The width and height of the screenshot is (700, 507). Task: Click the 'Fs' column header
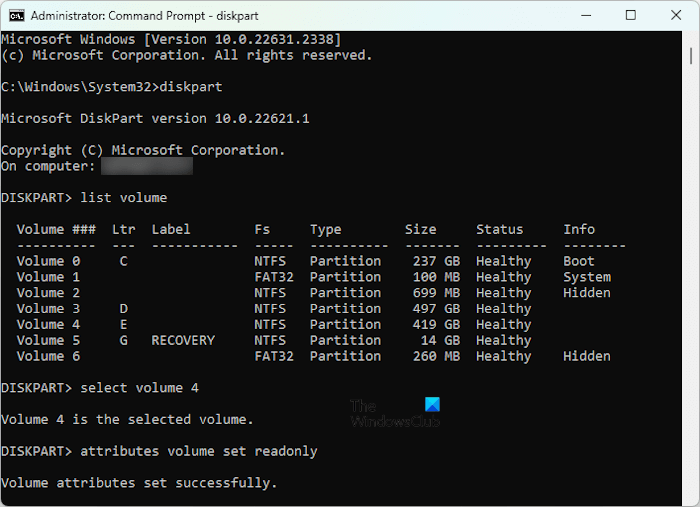coord(262,229)
